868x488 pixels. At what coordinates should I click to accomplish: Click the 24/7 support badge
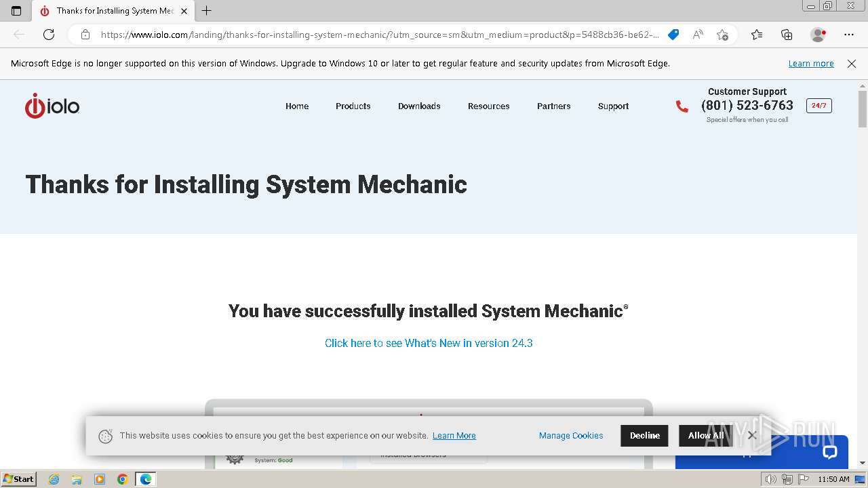click(818, 106)
